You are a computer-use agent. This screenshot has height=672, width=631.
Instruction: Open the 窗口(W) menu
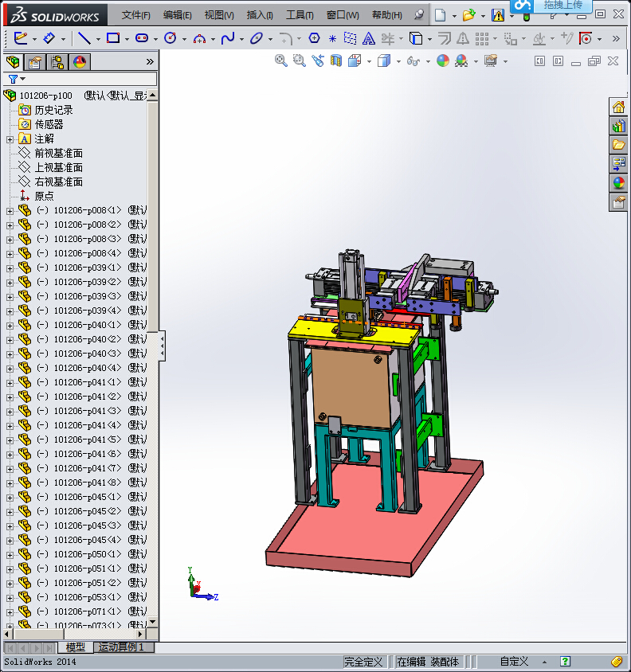[343, 15]
